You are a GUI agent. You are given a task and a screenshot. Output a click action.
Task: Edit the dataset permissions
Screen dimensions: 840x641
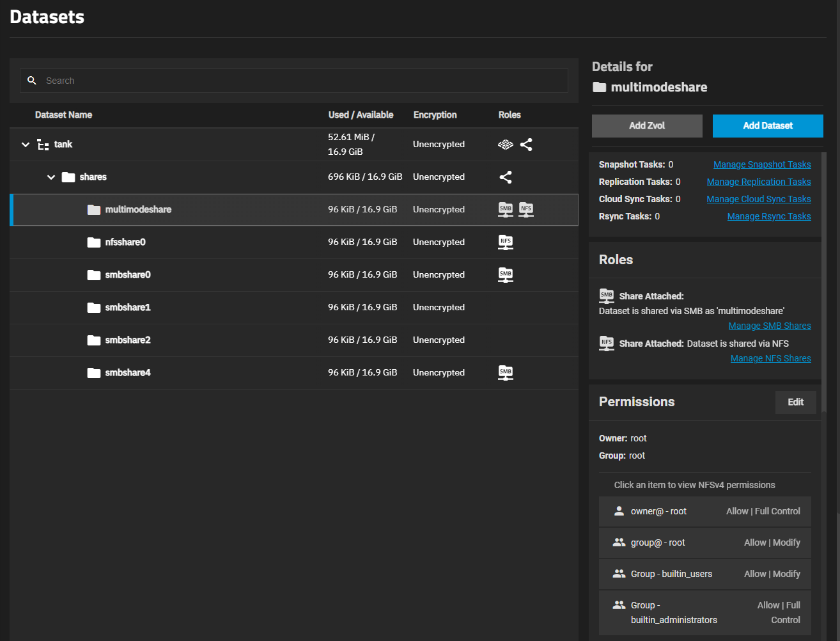(795, 402)
